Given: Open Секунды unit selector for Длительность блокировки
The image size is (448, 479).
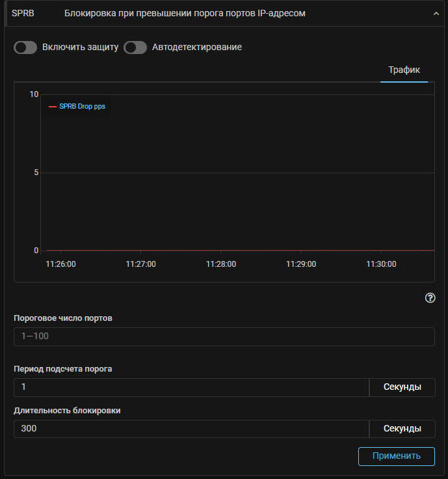Looking at the screenshot, I should tap(402, 429).
